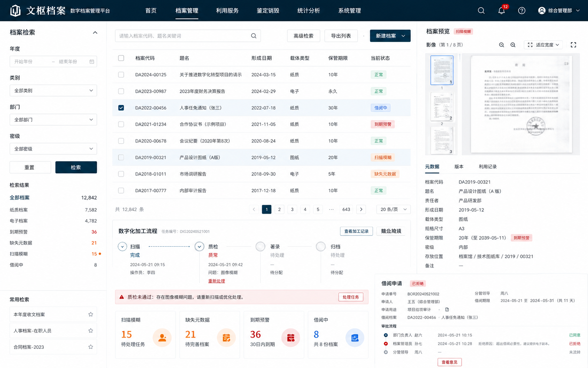Open the 20 条/页 page size dropdown
The height and width of the screenshot is (368, 588).
point(393,210)
